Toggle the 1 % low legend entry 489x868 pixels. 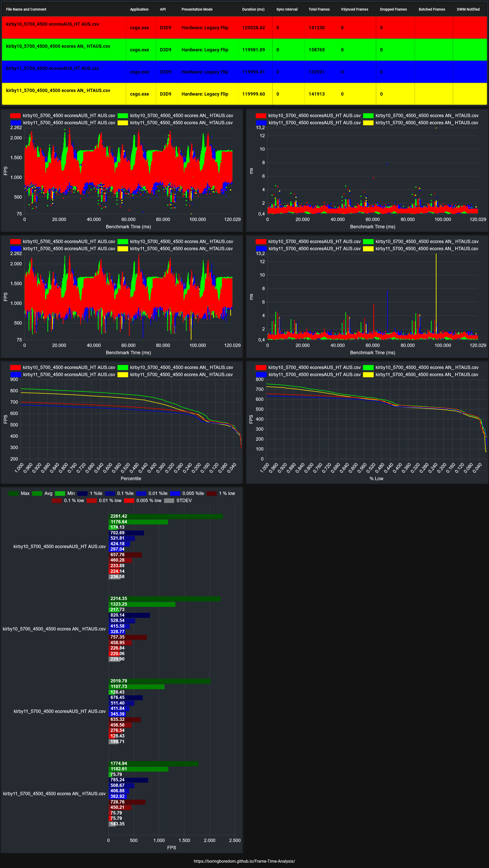(221, 493)
